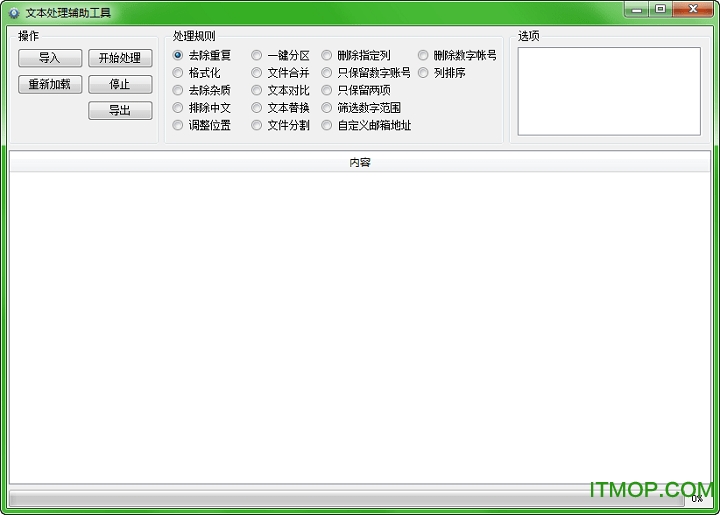Close the 文本处理辅助工具 window
Screen dimensions: 720x515
point(693,9)
